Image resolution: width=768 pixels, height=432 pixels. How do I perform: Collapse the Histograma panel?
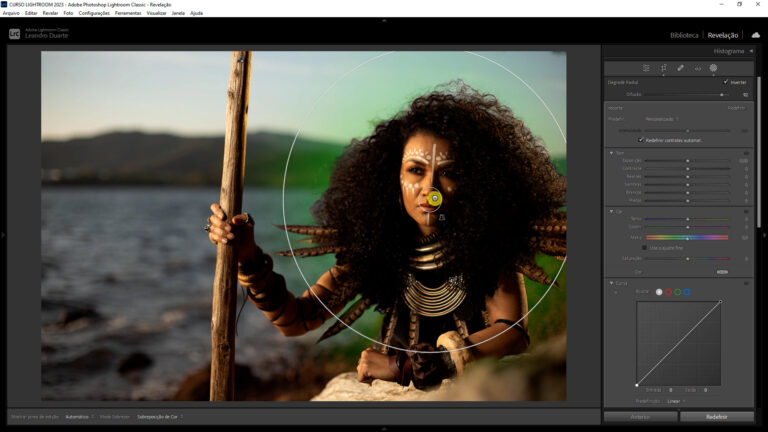tap(751, 50)
